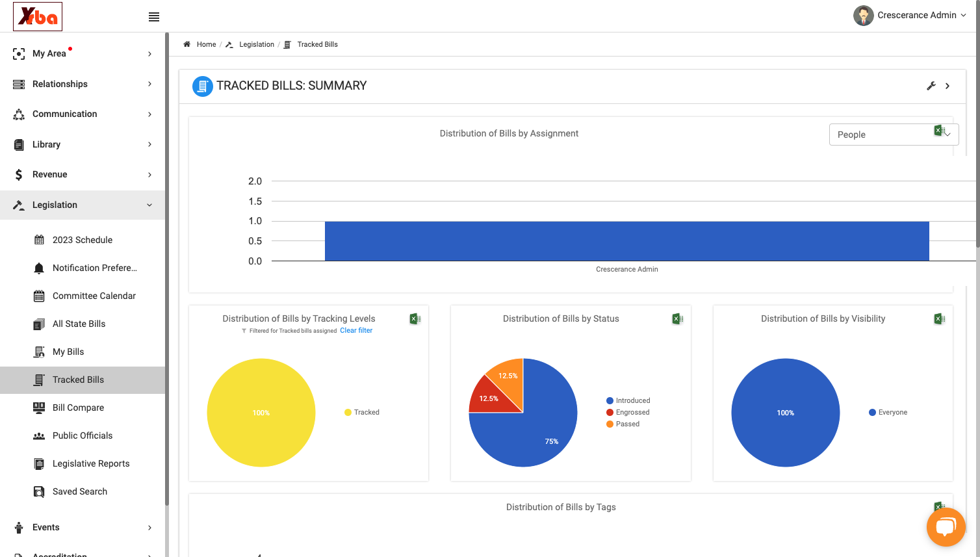Viewport: 980px width, 557px height.
Task: Click the Tracked Bills Summary header icon
Action: coord(203,86)
